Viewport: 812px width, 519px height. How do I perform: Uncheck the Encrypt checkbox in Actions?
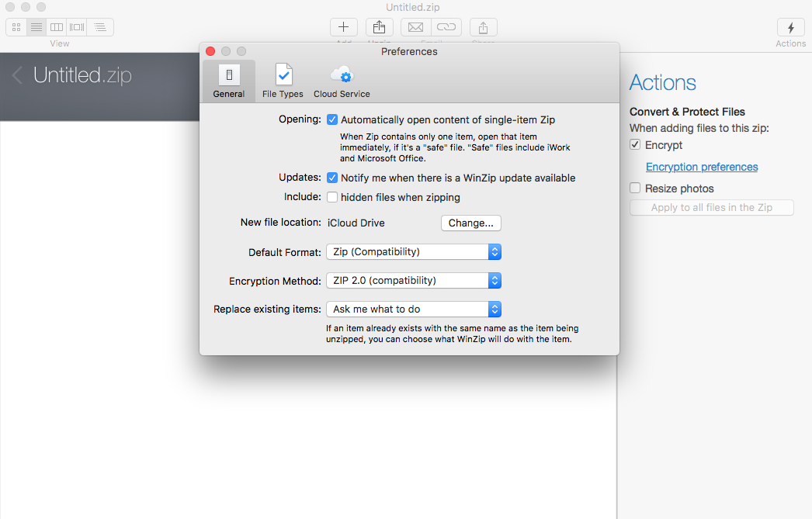[635, 144]
